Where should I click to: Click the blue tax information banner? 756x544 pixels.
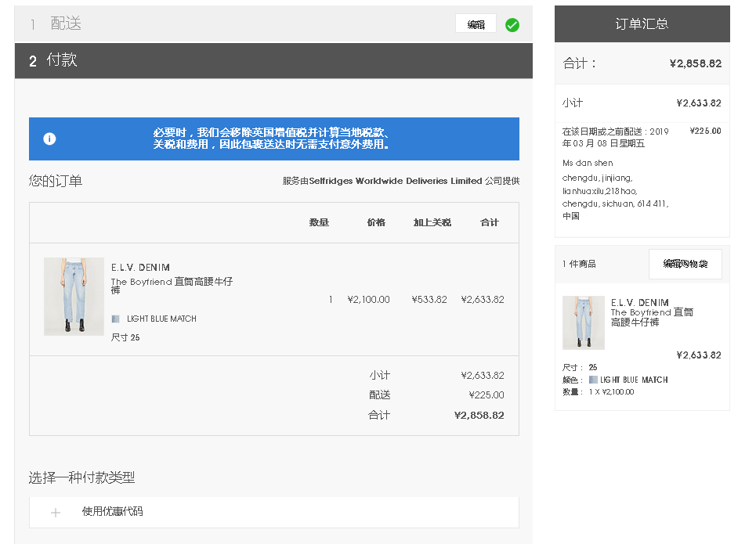[x=273, y=139]
